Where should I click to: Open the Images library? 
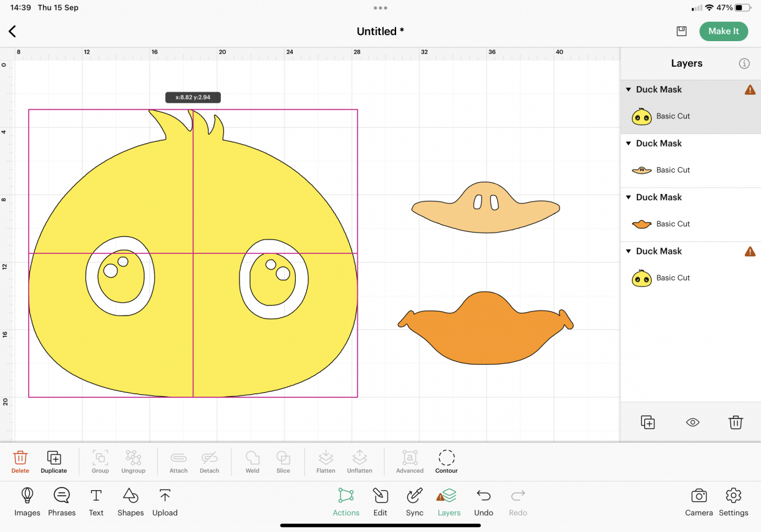point(27,502)
